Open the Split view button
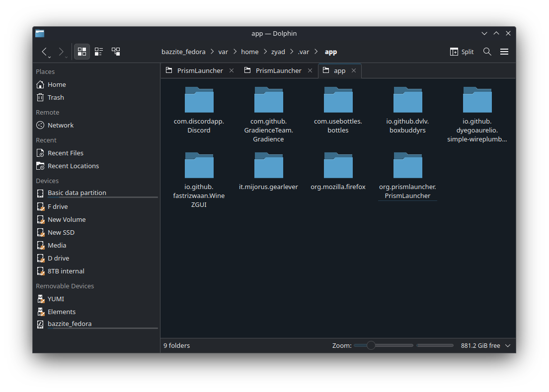This screenshot has height=392, width=549. coord(462,52)
